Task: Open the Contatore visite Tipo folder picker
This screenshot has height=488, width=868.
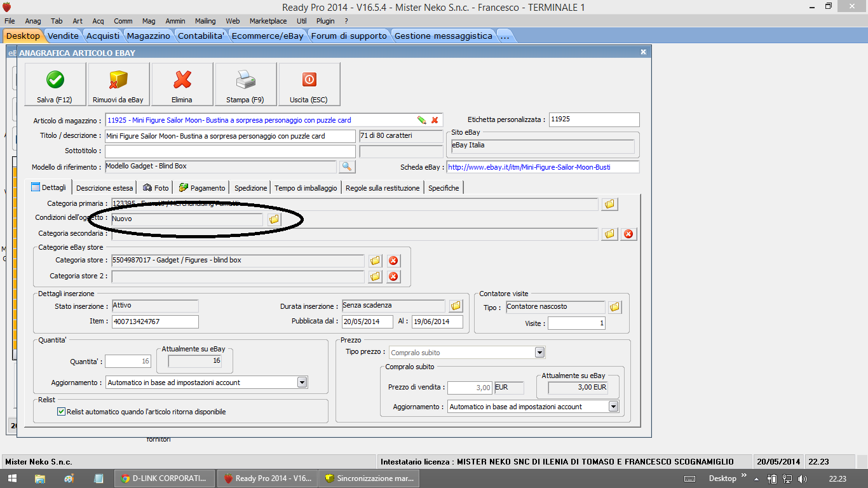Action: pos(614,308)
